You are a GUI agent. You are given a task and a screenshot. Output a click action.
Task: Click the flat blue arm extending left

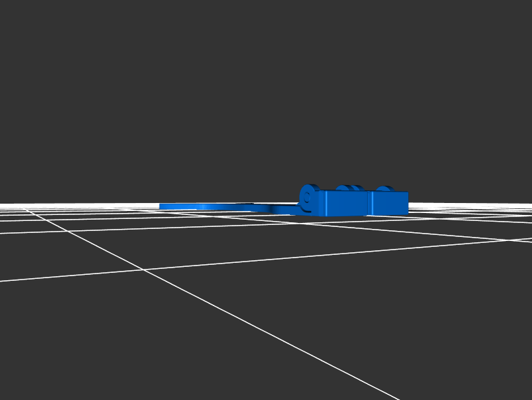tap(213, 206)
